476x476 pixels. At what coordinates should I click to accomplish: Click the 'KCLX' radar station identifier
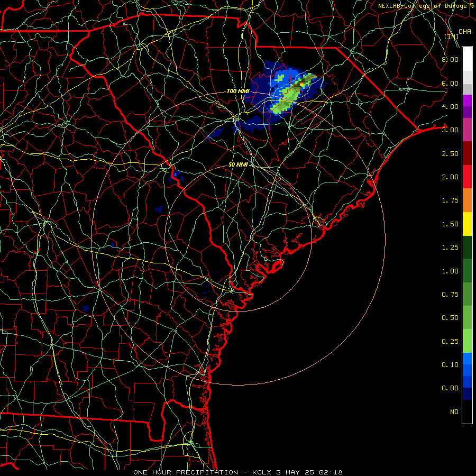coord(262,472)
